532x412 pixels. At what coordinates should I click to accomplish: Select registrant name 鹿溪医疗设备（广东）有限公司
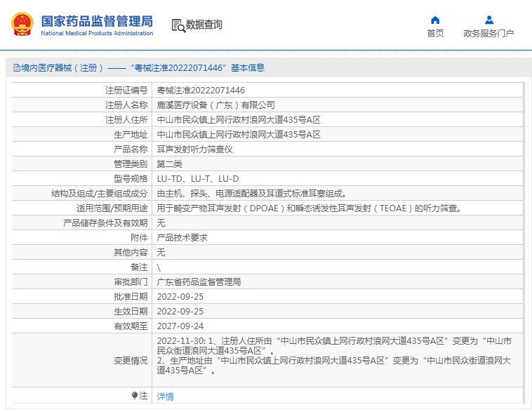[x=215, y=105]
